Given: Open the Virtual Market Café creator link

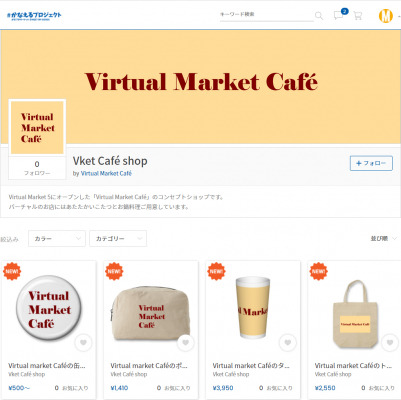Looking at the screenshot, I should click(x=106, y=173).
